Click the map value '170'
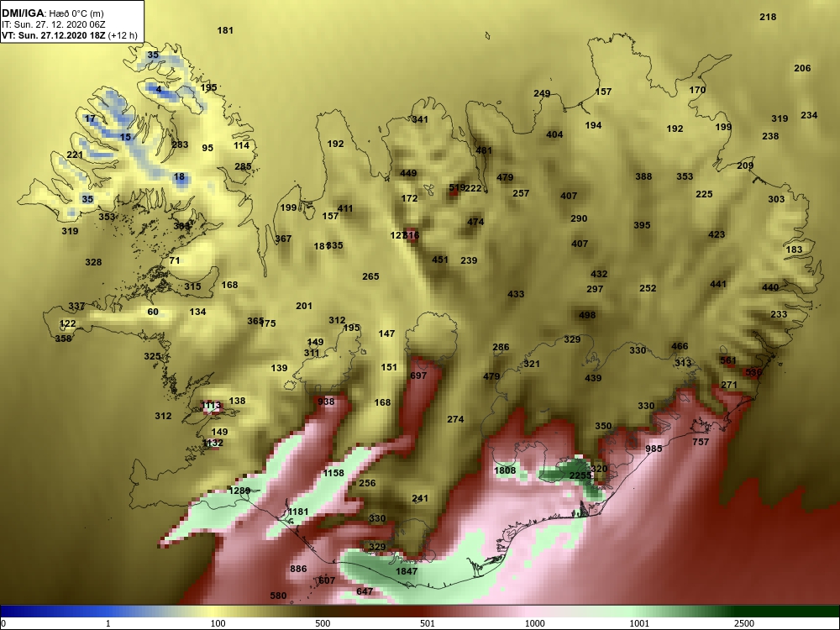Screen dimensions: 840x630 697,90
